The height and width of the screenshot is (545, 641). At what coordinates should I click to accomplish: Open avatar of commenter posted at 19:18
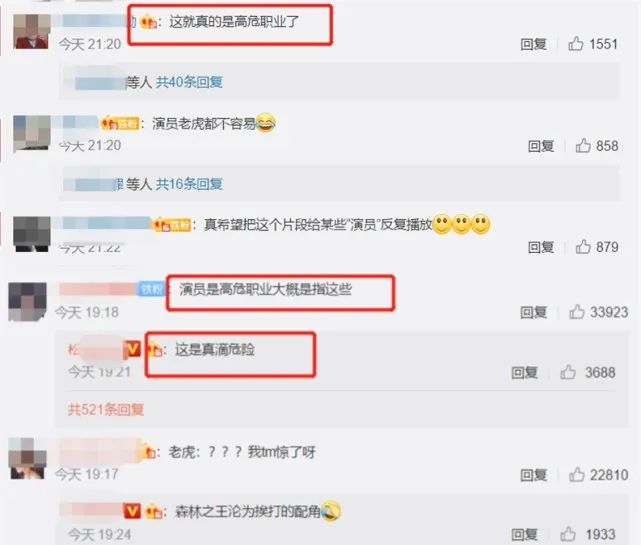(27, 302)
